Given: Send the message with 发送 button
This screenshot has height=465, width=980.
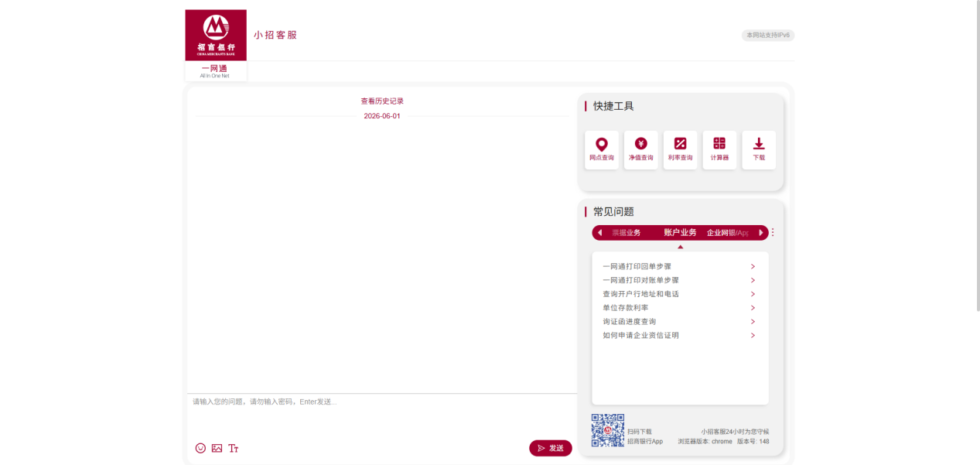Looking at the screenshot, I should pos(551,448).
